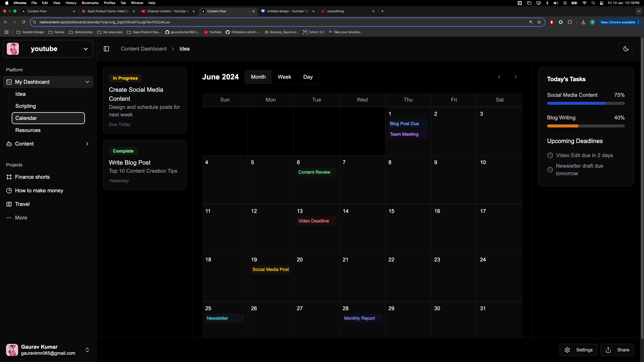Click the Share upload icon button
Screen dimensions: 644x362
coord(617,350)
